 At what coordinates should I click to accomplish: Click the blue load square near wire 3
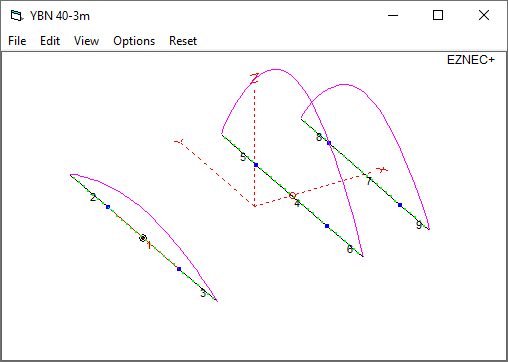(179, 269)
